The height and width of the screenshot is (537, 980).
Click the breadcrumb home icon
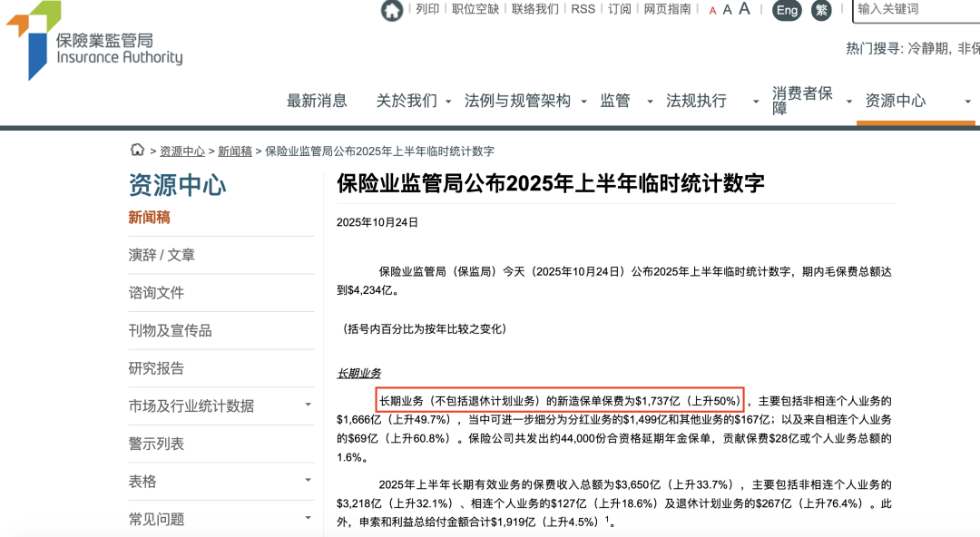click(137, 151)
